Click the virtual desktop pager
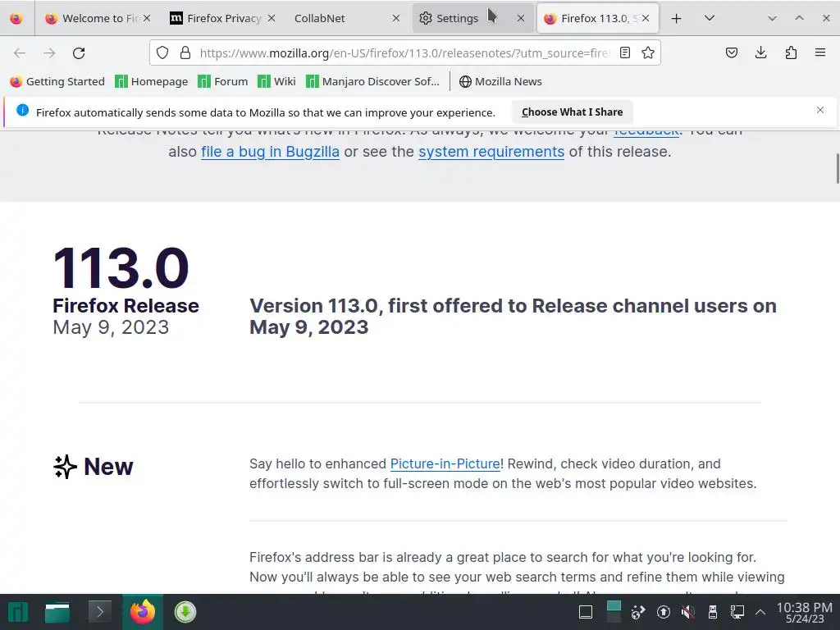 click(614, 612)
